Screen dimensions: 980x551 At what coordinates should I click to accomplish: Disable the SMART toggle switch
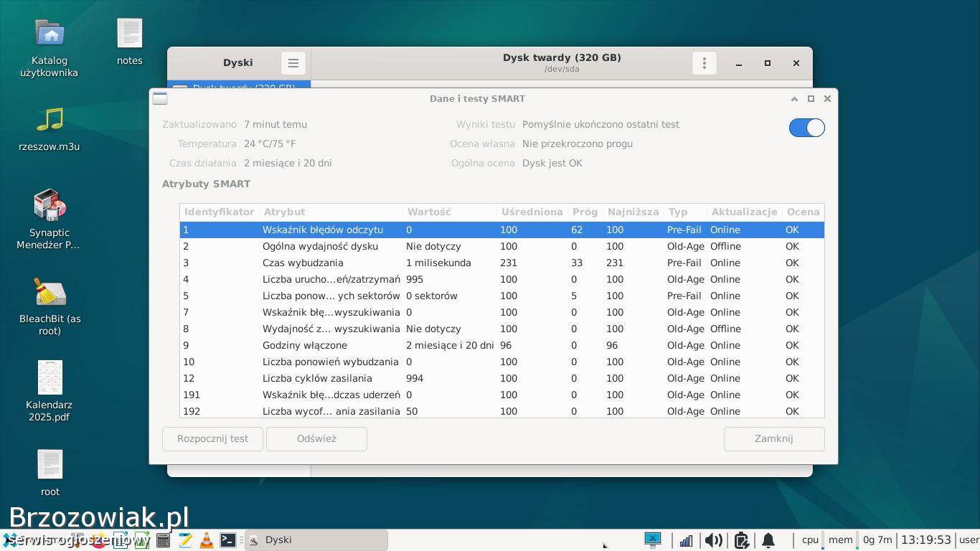point(806,128)
